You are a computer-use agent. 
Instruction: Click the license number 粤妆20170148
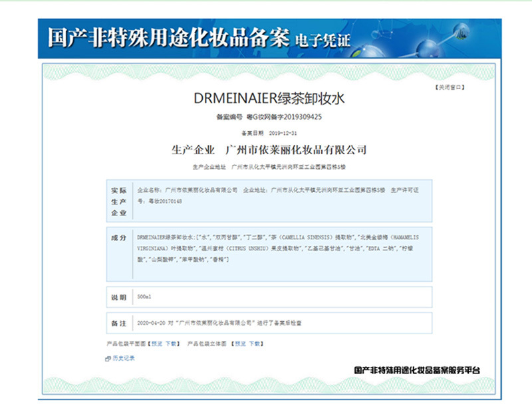point(165,201)
